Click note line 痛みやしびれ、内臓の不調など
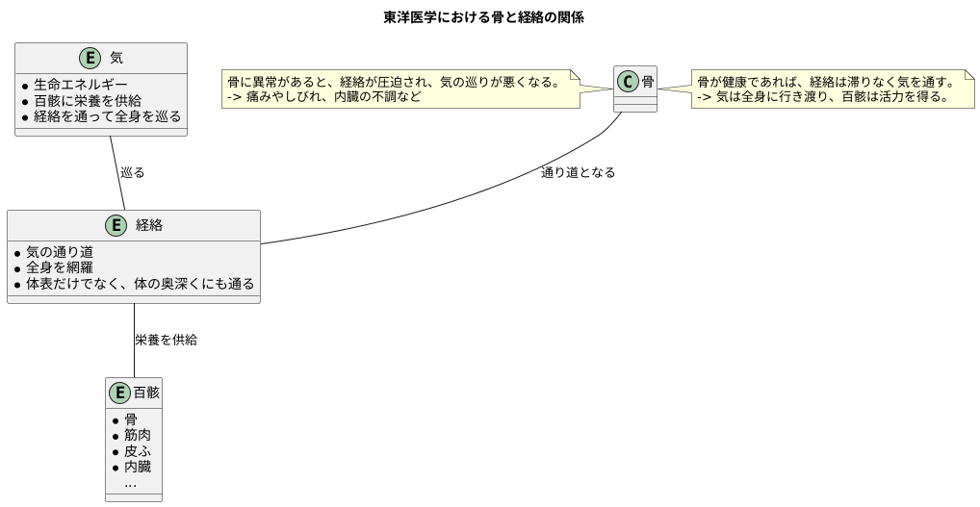This screenshot has width=980, height=507. (x=324, y=97)
